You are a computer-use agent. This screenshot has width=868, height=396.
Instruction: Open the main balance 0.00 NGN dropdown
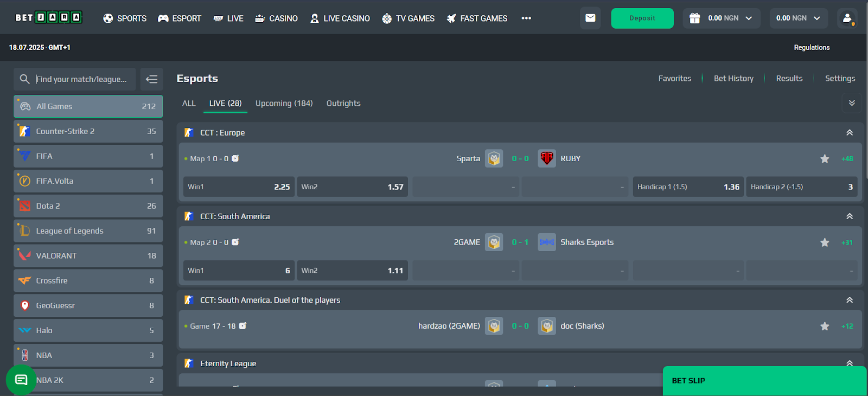point(799,18)
